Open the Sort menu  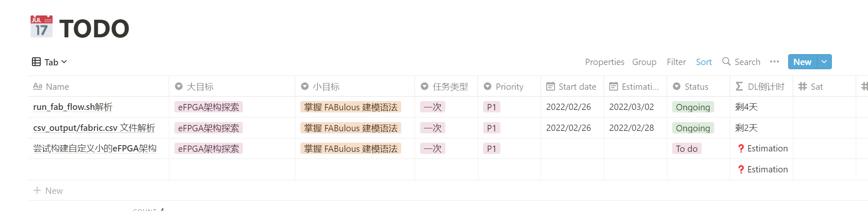pos(704,62)
